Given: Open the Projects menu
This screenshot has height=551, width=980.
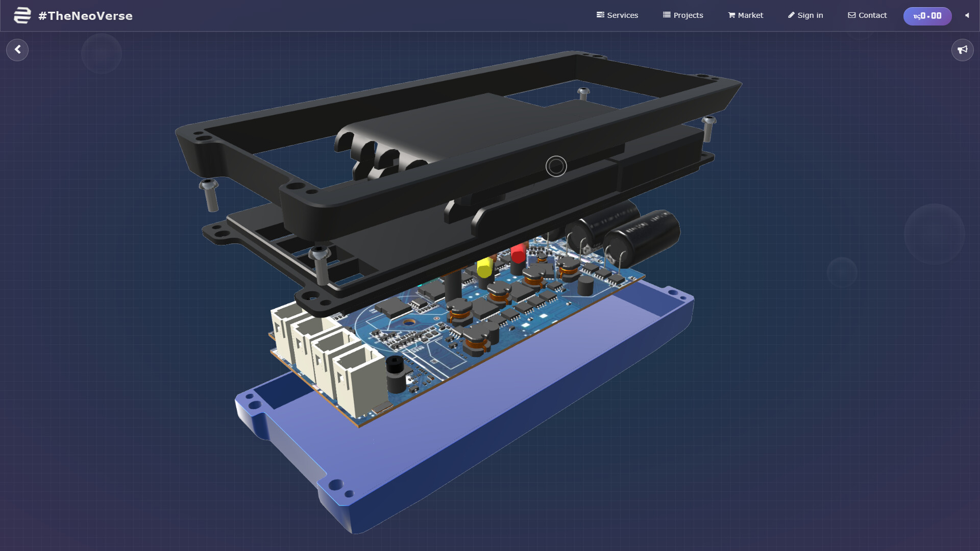Looking at the screenshot, I should point(683,15).
